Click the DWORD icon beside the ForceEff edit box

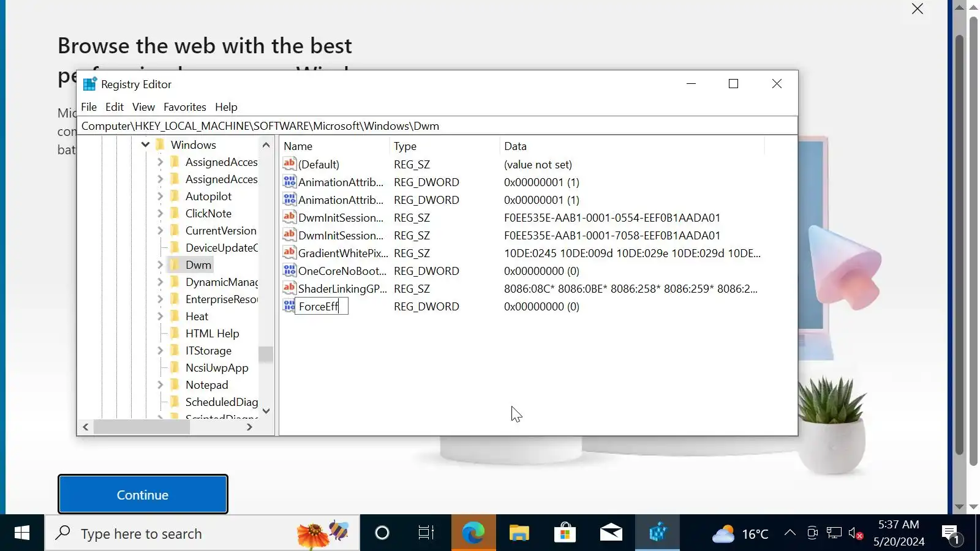tap(289, 306)
